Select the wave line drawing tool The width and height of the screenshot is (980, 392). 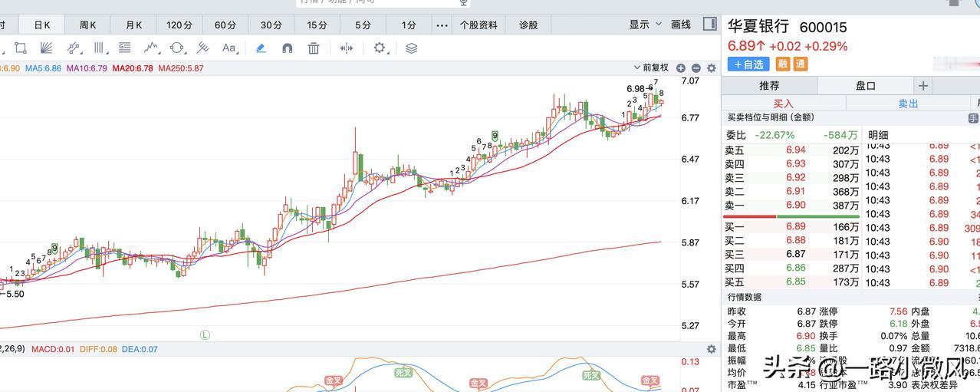point(151,48)
